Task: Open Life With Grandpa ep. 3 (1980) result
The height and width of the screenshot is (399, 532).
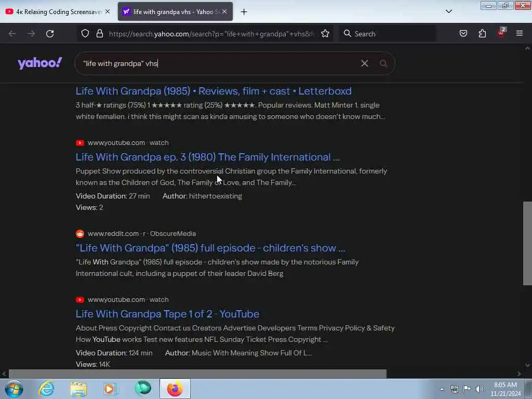Action: point(207,157)
